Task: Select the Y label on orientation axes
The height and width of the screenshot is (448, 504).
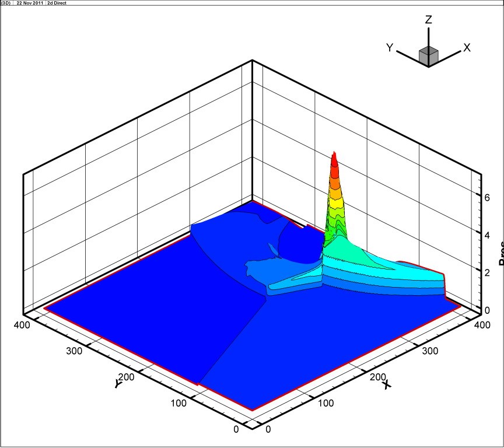Action: (390, 48)
